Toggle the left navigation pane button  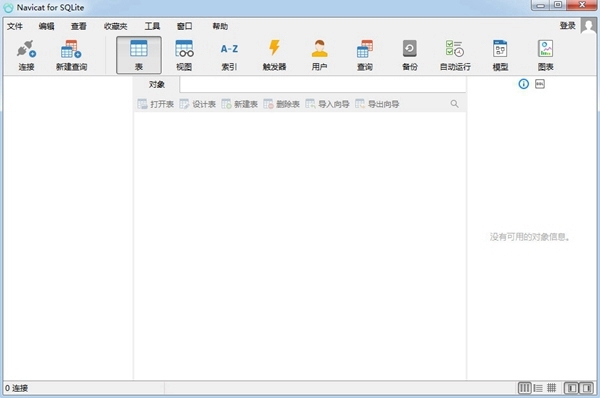572,388
